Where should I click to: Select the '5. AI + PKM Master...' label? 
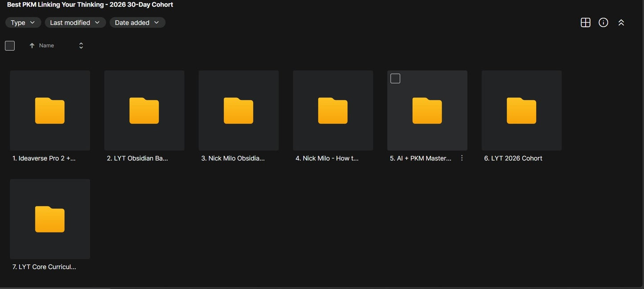pos(421,158)
